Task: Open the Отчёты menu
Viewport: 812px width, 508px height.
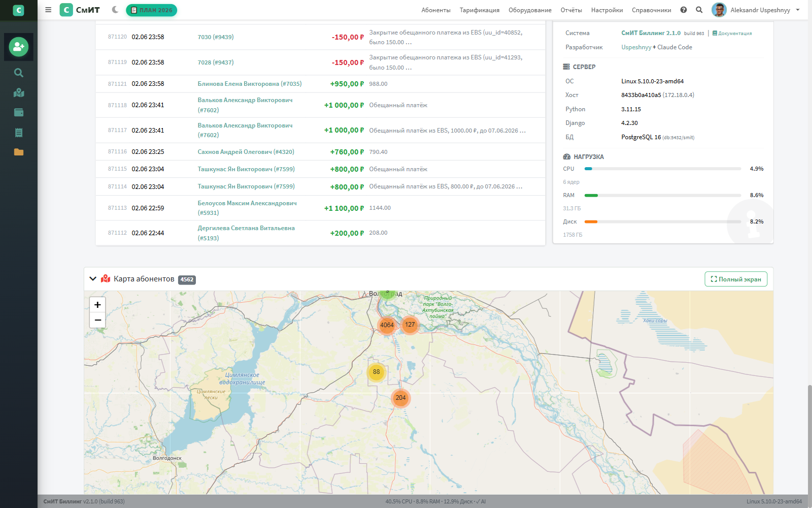Action: 571,10
